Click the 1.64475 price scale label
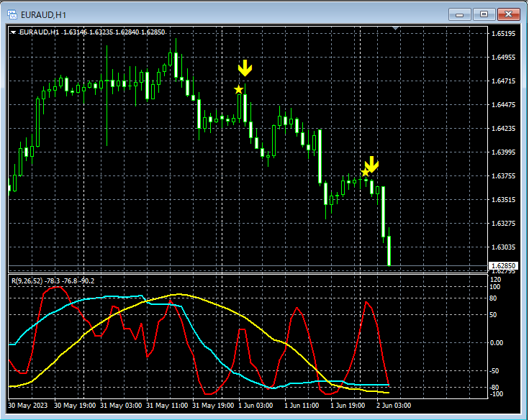The height and width of the screenshot is (420, 529). click(504, 105)
